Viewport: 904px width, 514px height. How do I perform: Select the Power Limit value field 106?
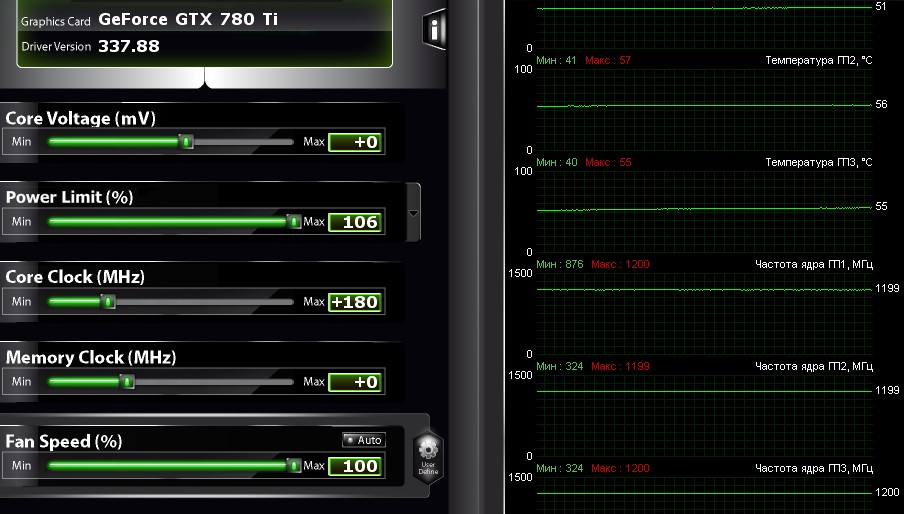pos(355,222)
